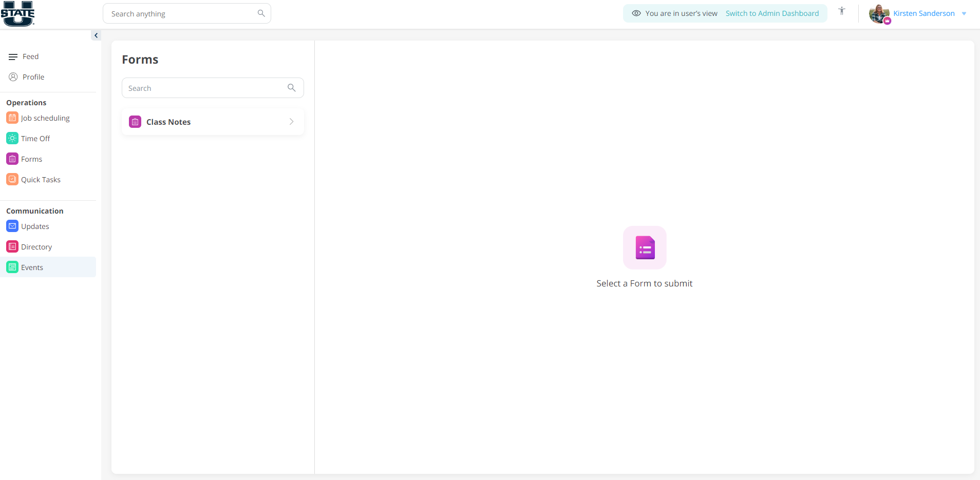Click the Events calendar icon
Image resolution: width=980 pixels, height=480 pixels.
[x=12, y=267]
